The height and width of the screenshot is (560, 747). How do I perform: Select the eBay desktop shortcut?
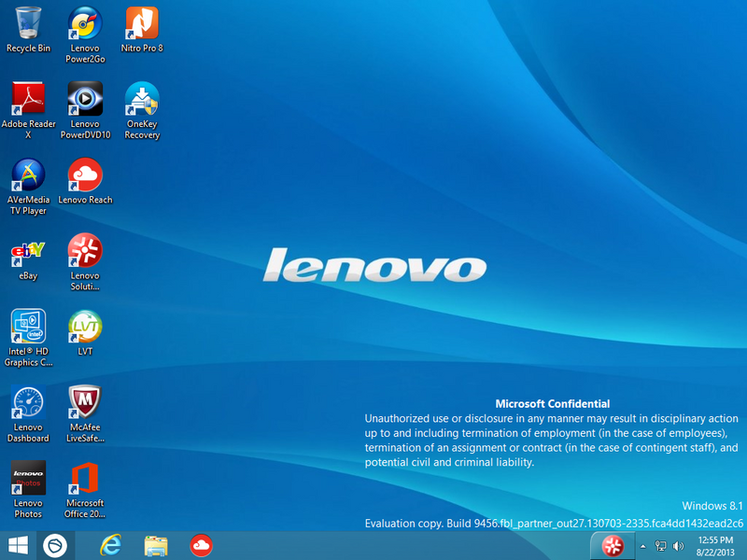point(28,251)
